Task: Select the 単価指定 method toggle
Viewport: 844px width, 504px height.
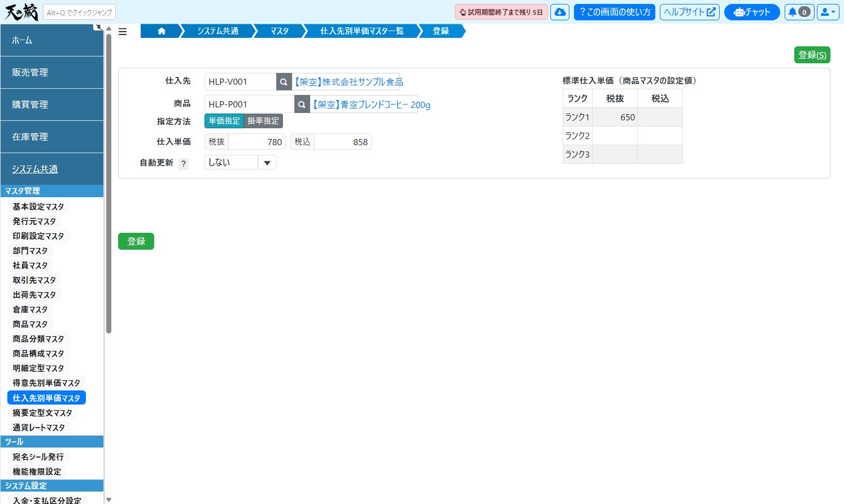Action: [224, 121]
